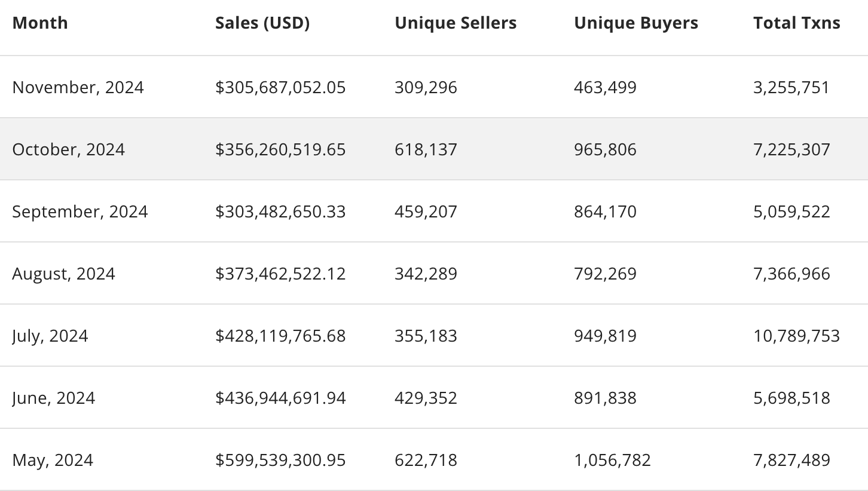This screenshot has height=491, width=868.
Task: Select the November, 2024 row label
Action: coord(78,87)
